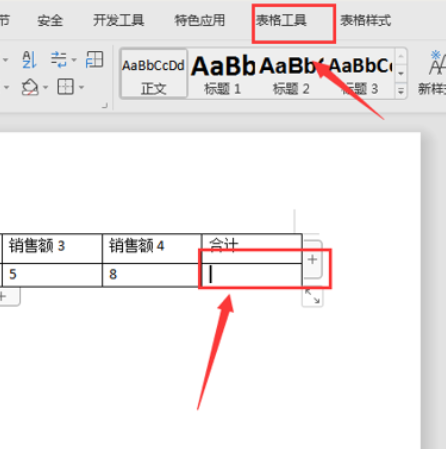Click the add column plus button

click(312, 259)
